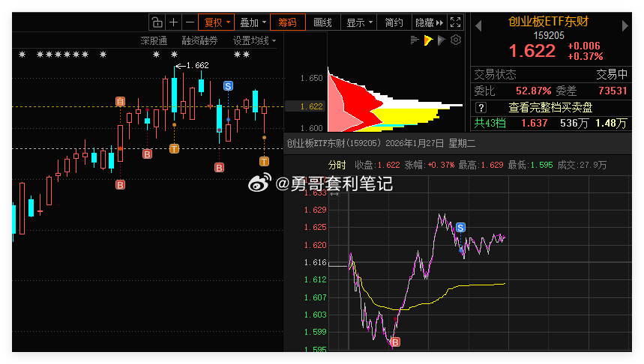
Task: Go to previous stock with left arrow
Action: [x=478, y=26]
